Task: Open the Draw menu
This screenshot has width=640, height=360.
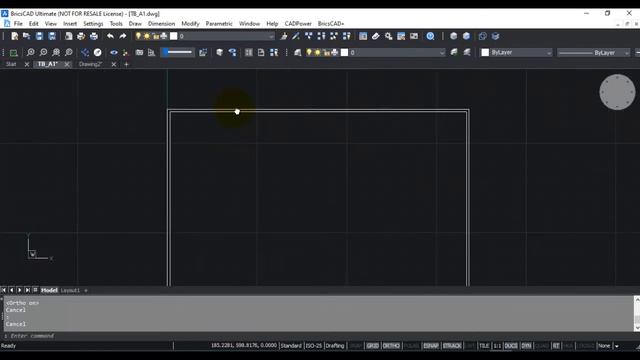Action: [135, 24]
